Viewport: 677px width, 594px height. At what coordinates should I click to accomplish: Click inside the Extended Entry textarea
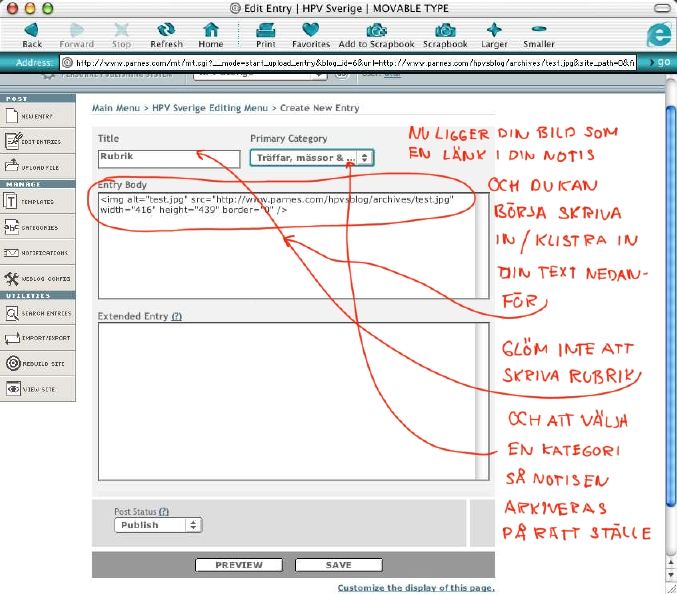click(294, 401)
